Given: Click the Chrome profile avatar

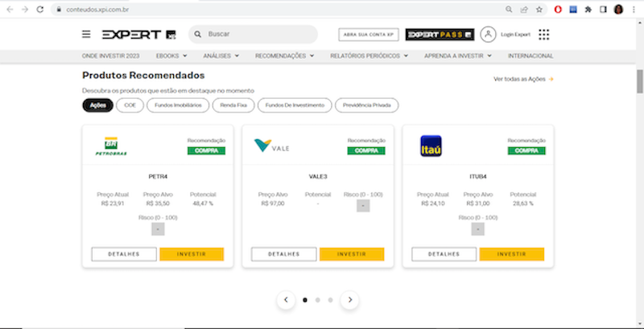Looking at the screenshot, I should 618,10.
